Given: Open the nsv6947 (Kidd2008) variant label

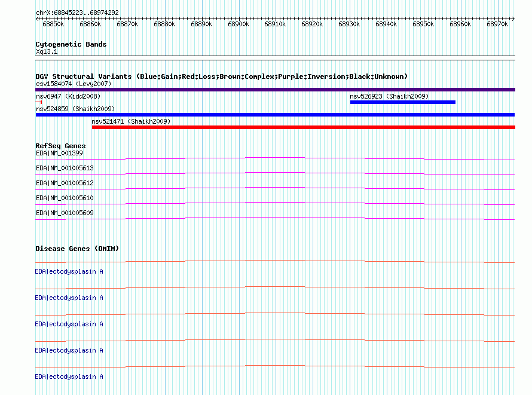Looking at the screenshot, I should coord(68,96).
